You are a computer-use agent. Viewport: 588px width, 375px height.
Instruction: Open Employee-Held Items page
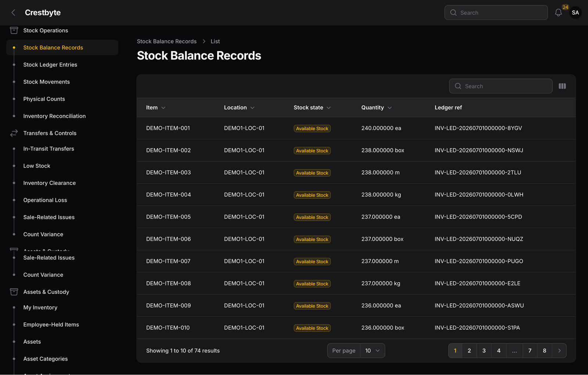point(51,325)
